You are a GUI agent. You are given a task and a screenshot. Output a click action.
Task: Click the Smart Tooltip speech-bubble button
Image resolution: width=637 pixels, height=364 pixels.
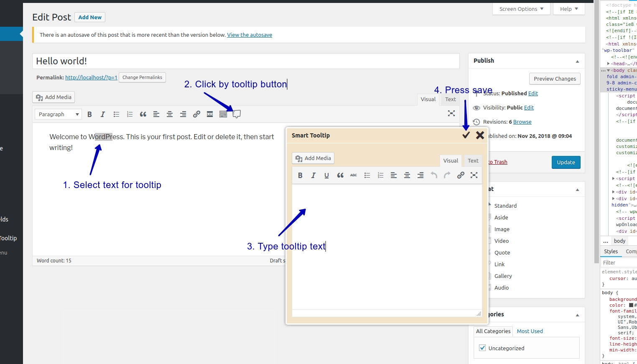237,114
